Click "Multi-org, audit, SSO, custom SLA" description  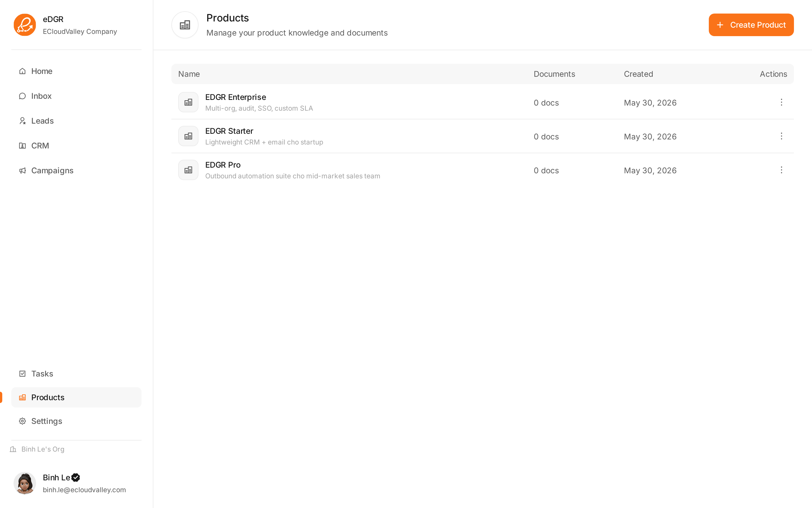pyautogui.click(x=259, y=108)
